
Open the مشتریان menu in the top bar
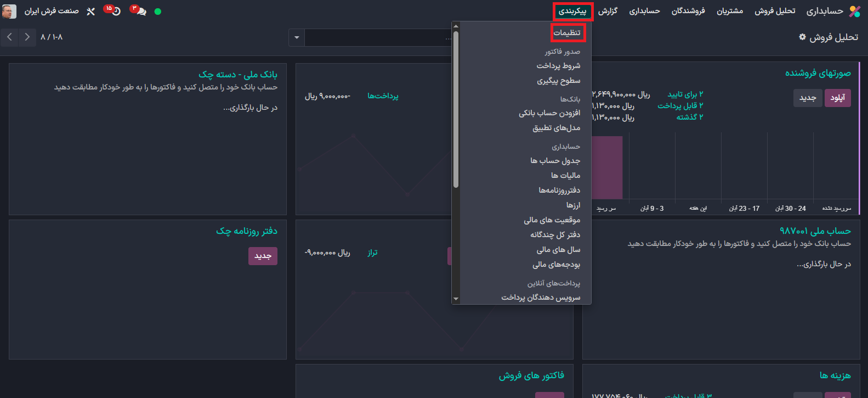tap(730, 11)
